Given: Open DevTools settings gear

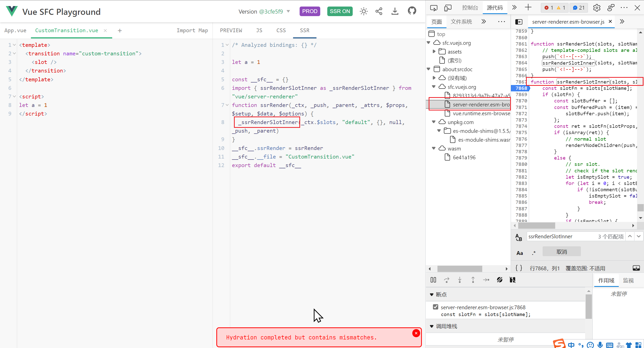Looking at the screenshot, I should pos(597,8).
